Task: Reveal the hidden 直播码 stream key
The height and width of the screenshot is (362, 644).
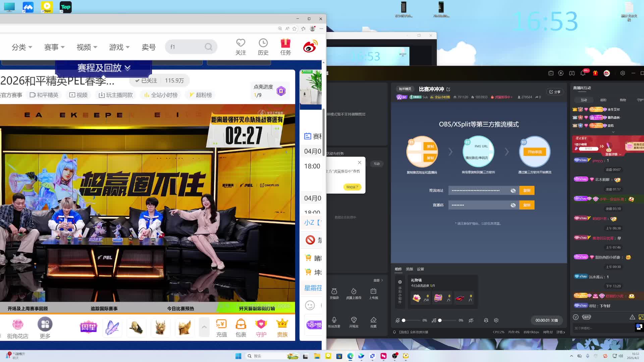Action: [x=513, y=205]
